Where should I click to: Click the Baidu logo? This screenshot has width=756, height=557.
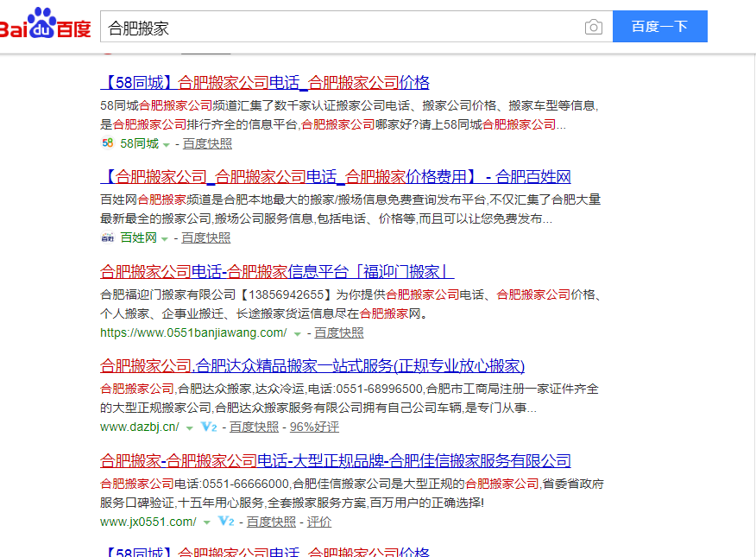[x=45, y=26]
